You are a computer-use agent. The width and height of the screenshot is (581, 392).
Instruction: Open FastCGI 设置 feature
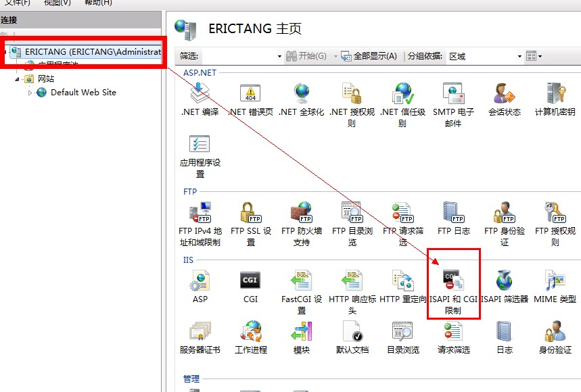point(301,293)
